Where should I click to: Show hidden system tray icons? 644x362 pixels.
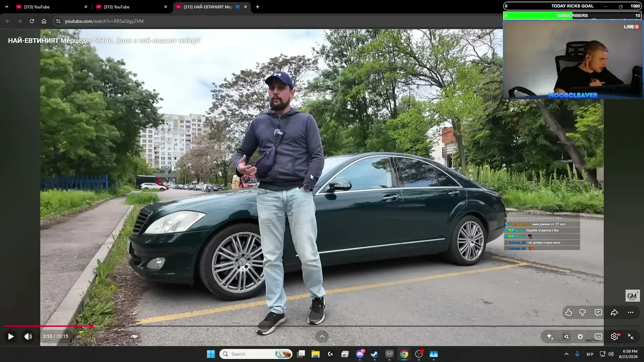pos(566,354)
